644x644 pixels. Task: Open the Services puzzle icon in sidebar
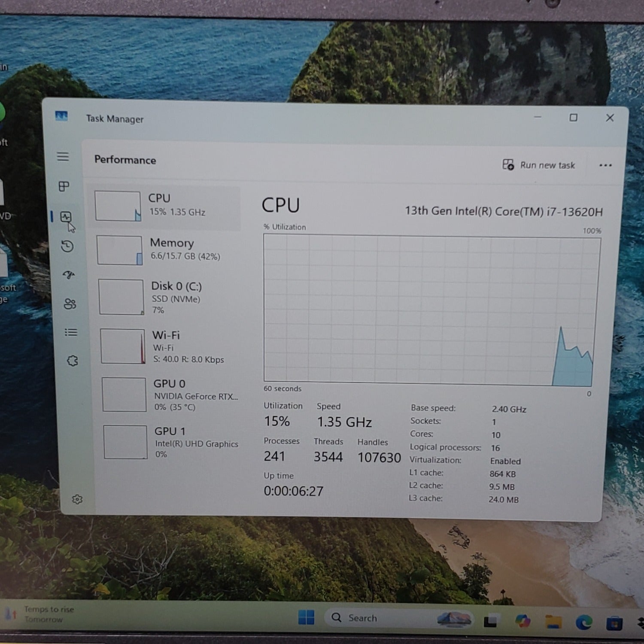tap(73, 361)
